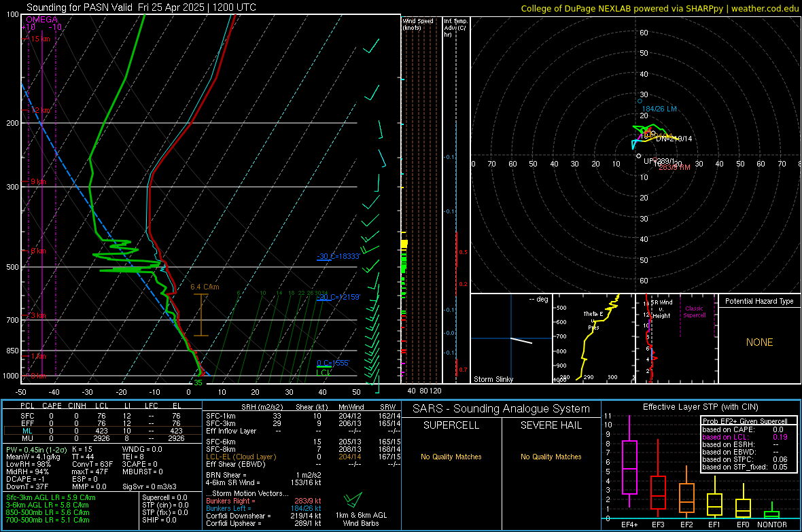Click the BRN Shear = label
This screenshot has height=532, width=802.
click(226, 475)
